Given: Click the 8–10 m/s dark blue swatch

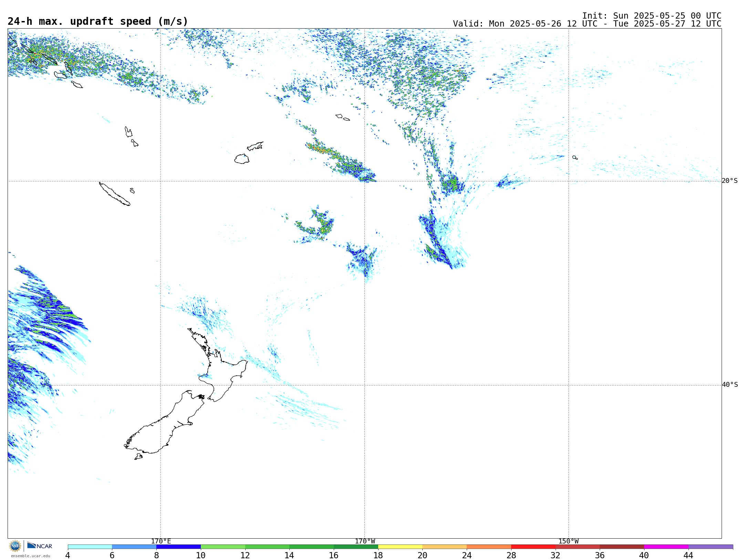Looking at the screenshot, I should (x=179, y=547).
